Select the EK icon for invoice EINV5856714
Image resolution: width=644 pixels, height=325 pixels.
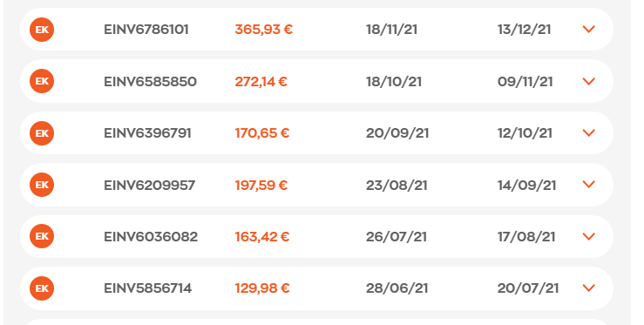pyautogui.click(x=42, y=288)
